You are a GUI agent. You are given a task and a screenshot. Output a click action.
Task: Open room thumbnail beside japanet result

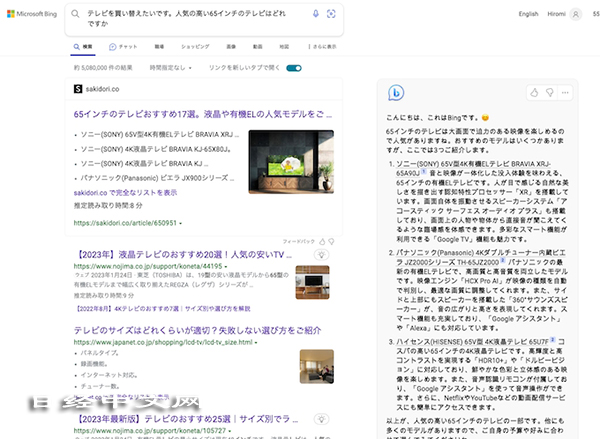317,367
